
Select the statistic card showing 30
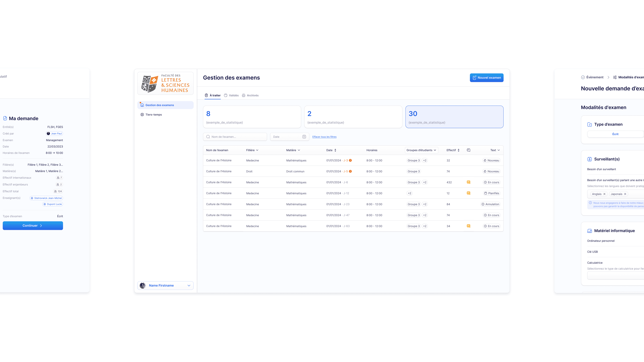454,117
